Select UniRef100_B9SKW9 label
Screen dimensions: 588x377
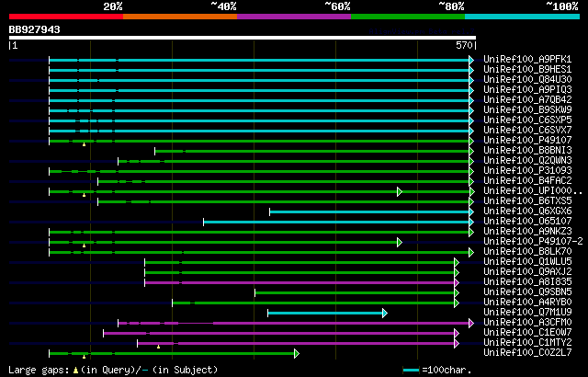[527, 110]
